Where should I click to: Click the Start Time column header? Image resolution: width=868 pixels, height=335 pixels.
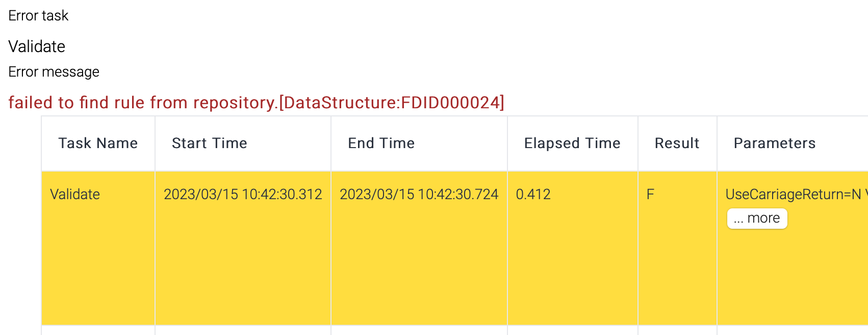pyautogui.click(x=209, y=143)
